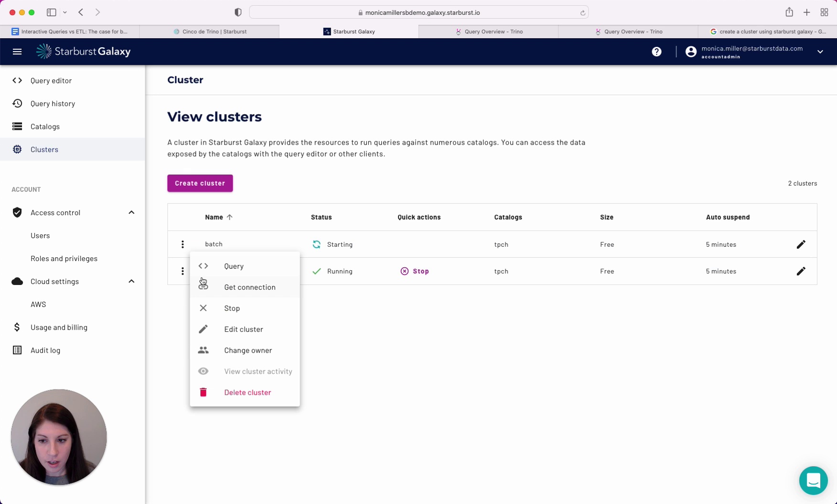Open the hamburger navigation menu
The width and height of the screenshot is (837, 504).
(17, 52)
